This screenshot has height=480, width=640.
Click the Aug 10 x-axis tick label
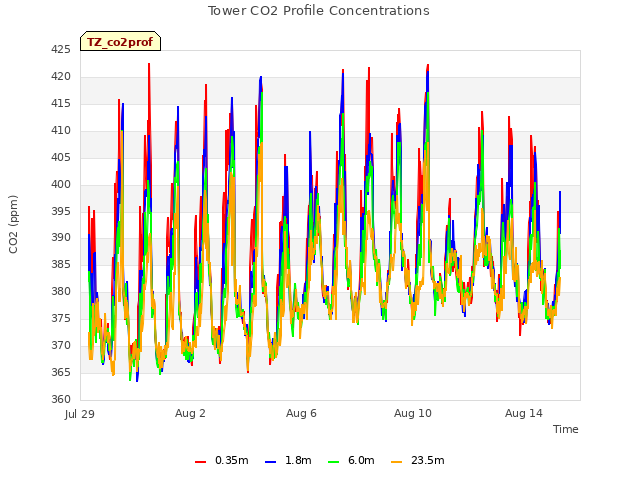[x=412, y=413]
